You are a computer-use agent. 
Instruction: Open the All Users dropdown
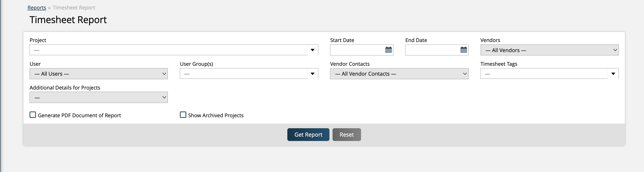[98, 74]
